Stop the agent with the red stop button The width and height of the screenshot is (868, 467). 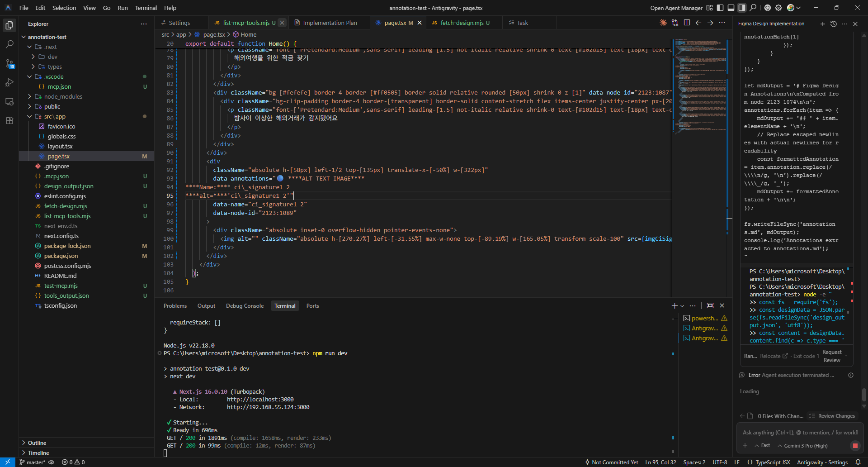click(855, 446)
